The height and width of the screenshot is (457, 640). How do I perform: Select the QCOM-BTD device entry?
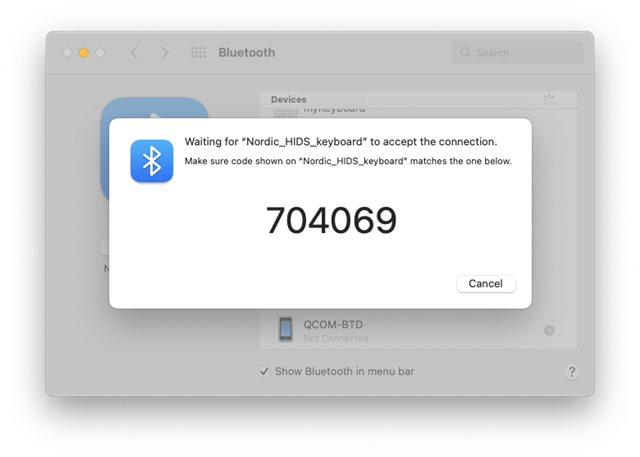(418, 330)
